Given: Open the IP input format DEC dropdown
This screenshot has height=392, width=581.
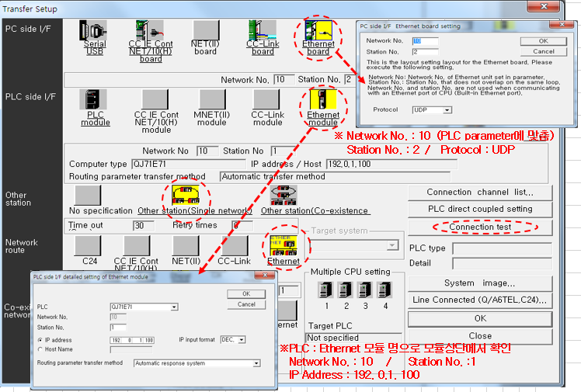Looking at the screenshot, I should pos(242,339).
